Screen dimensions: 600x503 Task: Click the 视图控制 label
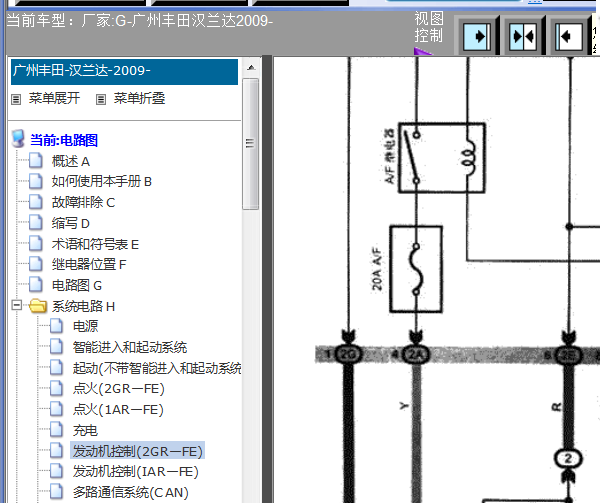click(x=429, y=28)
